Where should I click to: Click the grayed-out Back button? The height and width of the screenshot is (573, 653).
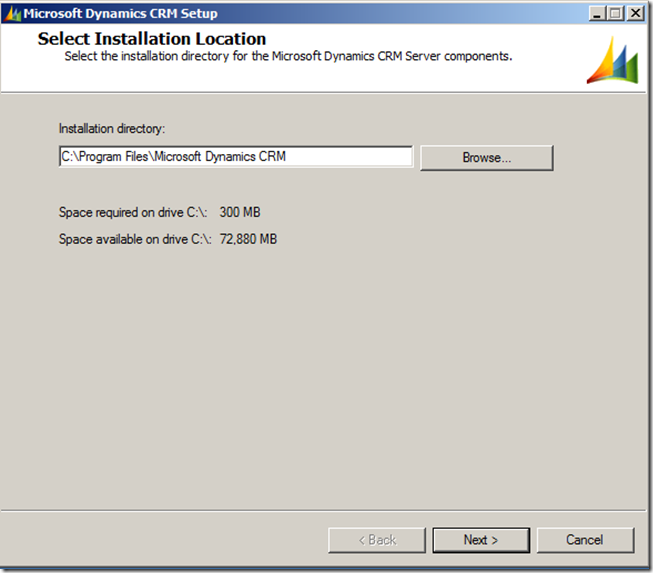coord(377,540)
